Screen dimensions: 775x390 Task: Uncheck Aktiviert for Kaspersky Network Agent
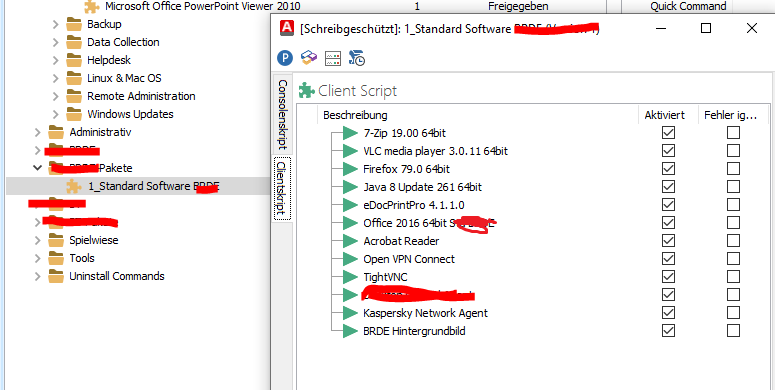click(x=668, y=313)
